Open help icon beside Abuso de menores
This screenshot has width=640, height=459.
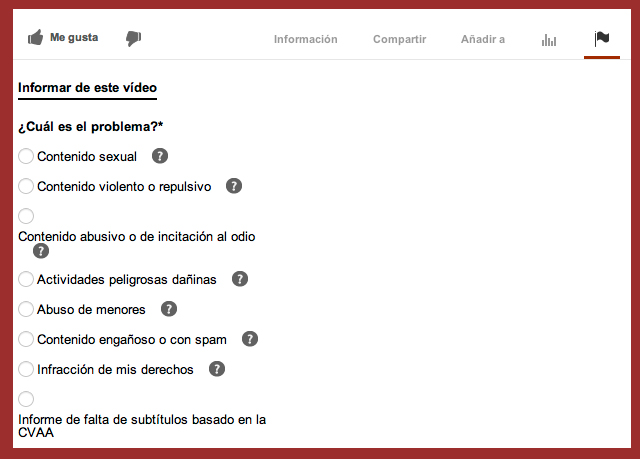tap(169, 309)
